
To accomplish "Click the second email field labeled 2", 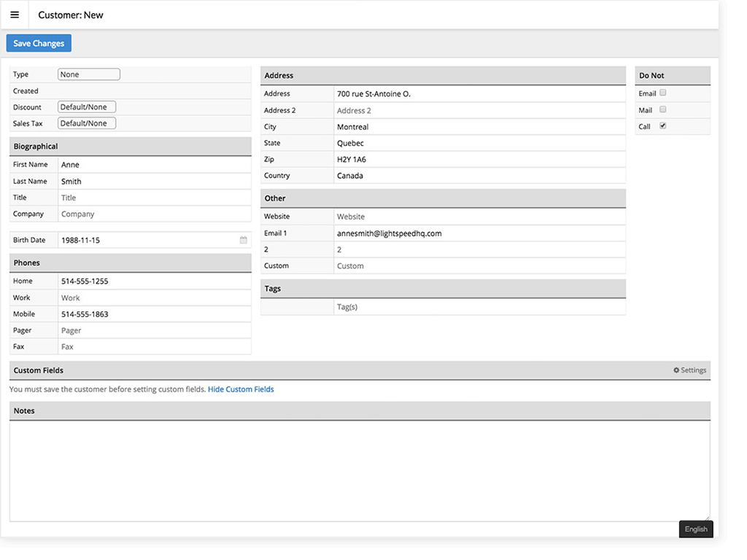I will coord(480,249).
